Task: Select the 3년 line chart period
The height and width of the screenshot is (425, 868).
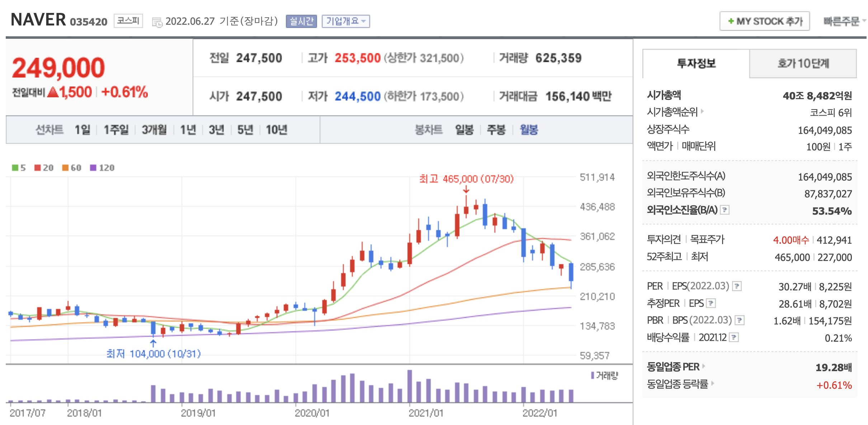Action: pos(217,130)
